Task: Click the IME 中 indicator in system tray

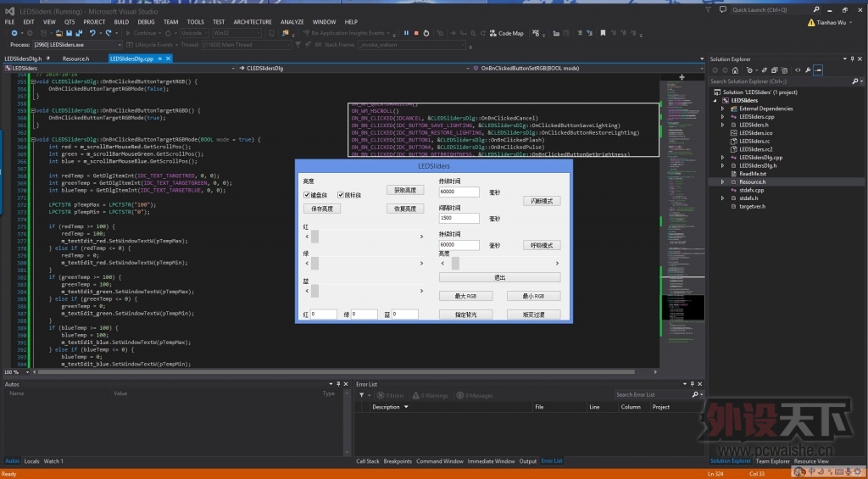Action: (x=811, y=471)
